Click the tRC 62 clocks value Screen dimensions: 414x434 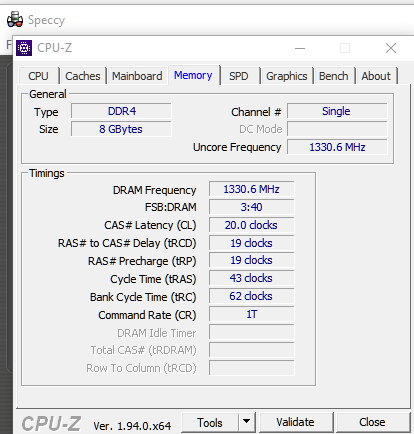coord(252,296)
